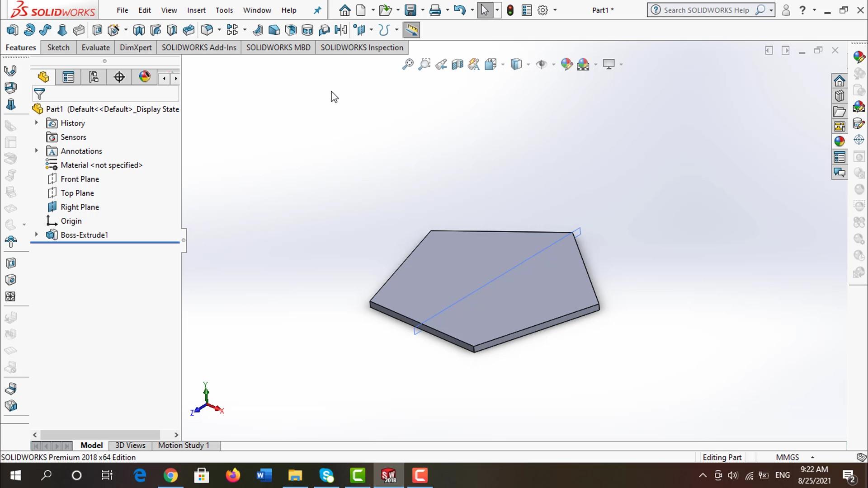Select the Top Plane tree item

[77, 193]
